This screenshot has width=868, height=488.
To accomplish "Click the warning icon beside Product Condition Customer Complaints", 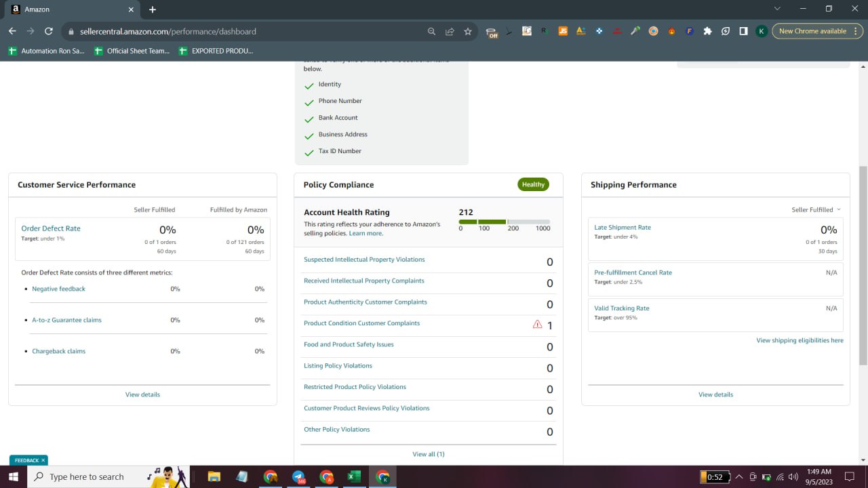I will [538, 325].
